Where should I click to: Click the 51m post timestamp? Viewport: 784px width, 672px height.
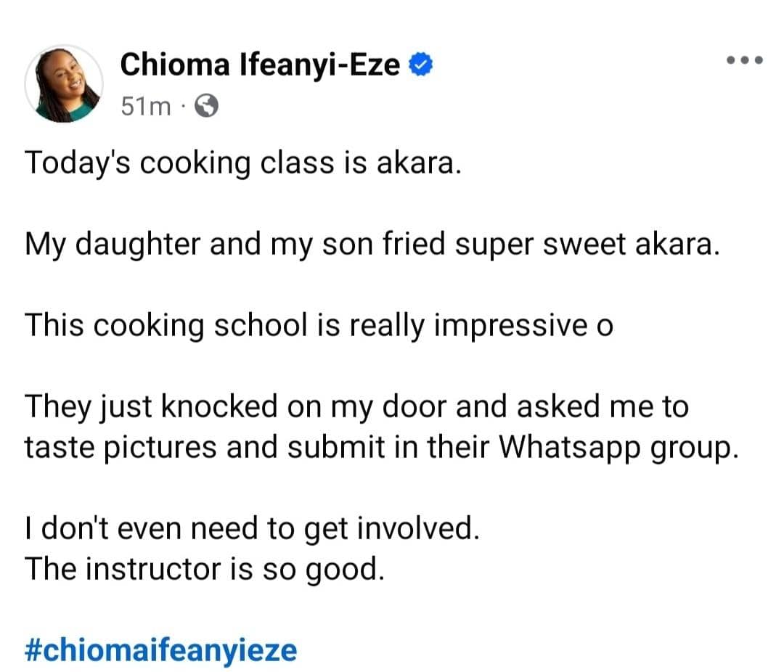point(145,106)
